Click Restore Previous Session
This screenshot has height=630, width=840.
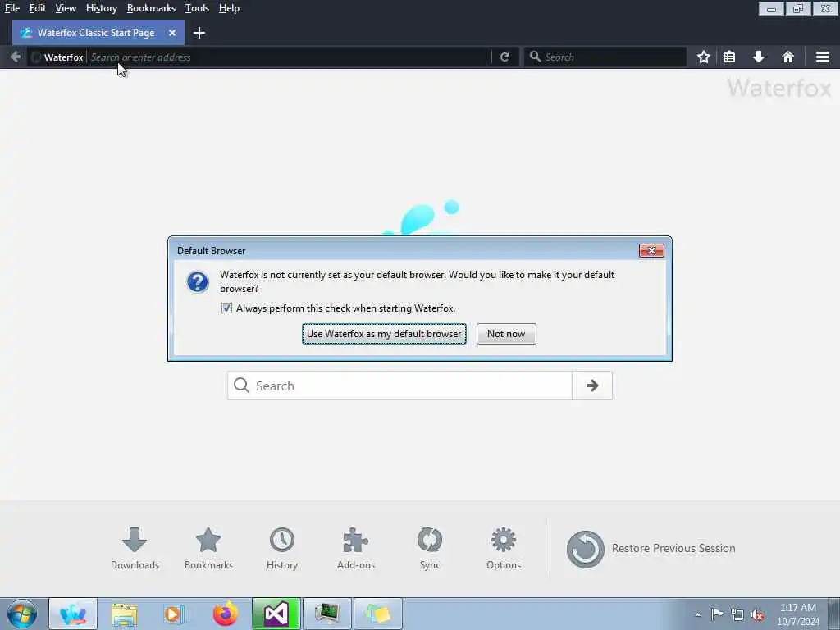tap(651, 549)
